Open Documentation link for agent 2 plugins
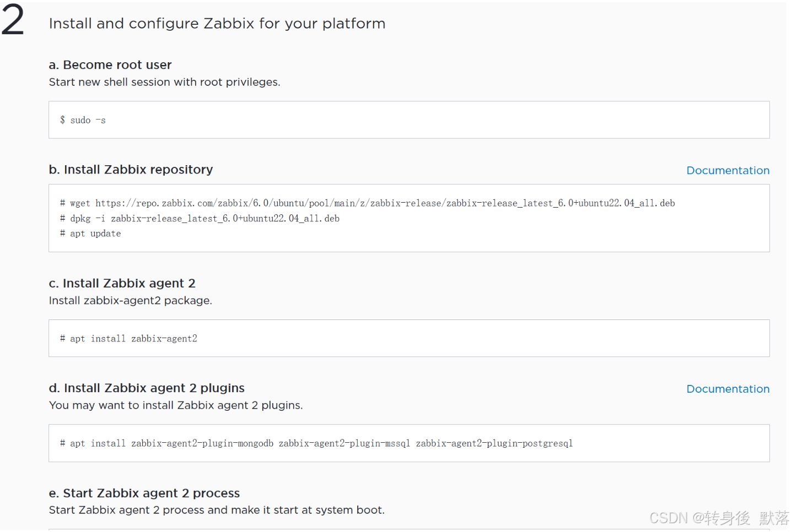 point(728,389)
